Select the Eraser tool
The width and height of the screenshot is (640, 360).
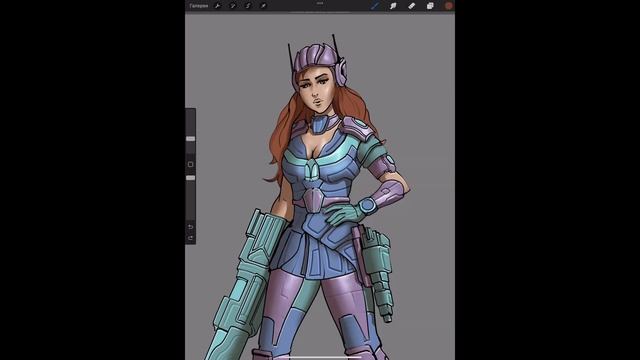click(x=411, y=6)
